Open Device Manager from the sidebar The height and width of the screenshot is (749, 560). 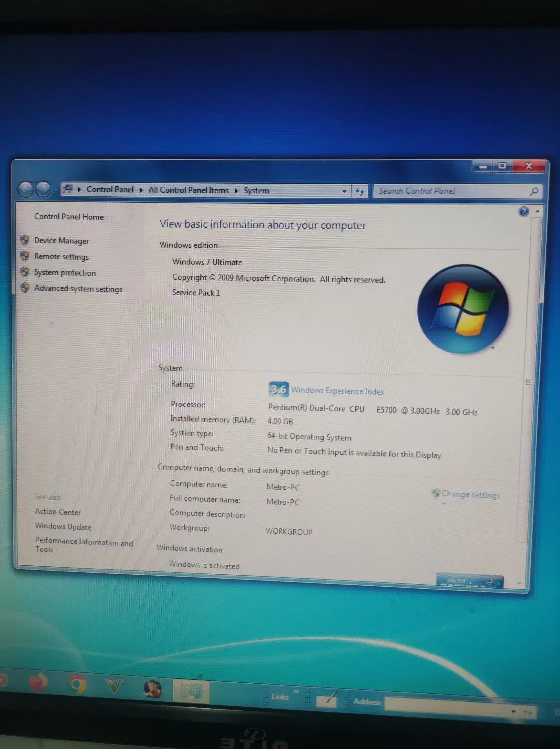(x=61, y=241)
